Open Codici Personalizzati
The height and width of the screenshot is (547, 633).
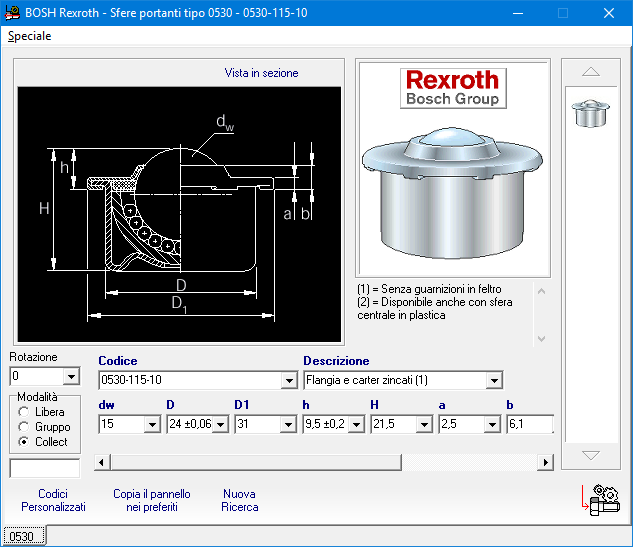(x=53, y=500)
